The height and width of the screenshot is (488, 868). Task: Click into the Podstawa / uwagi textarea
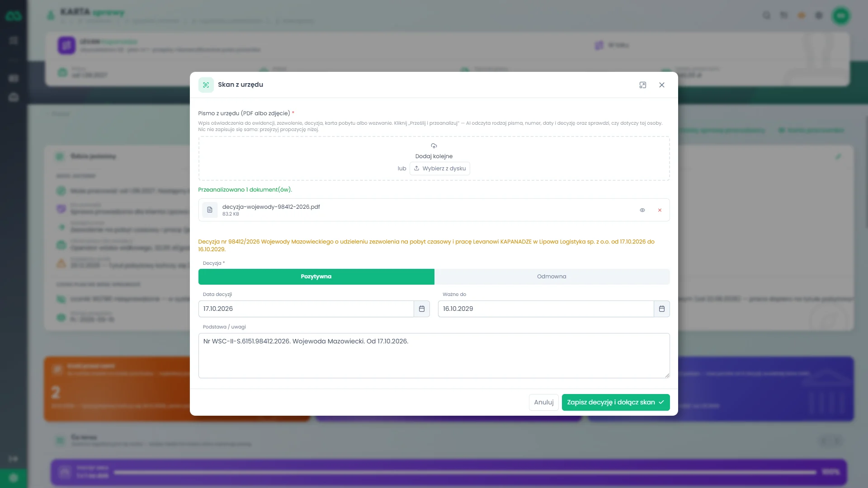pyautogui.click(x=434, y=356)
